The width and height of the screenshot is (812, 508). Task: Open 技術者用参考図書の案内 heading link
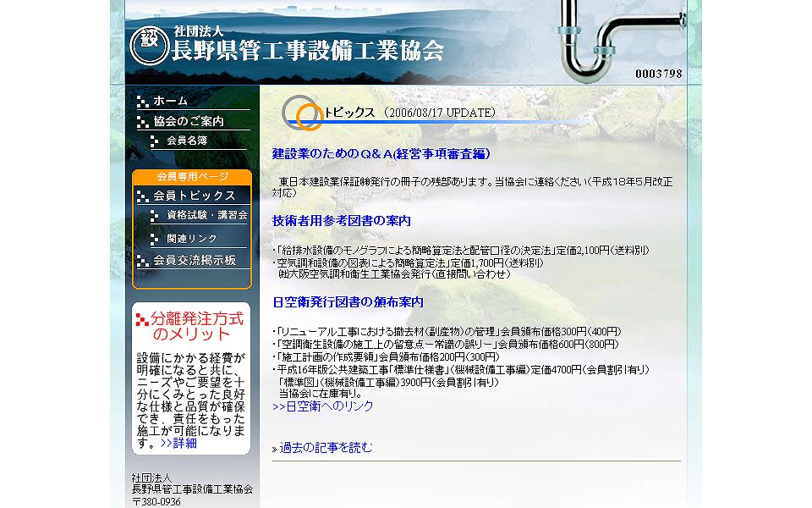point(341,221)
